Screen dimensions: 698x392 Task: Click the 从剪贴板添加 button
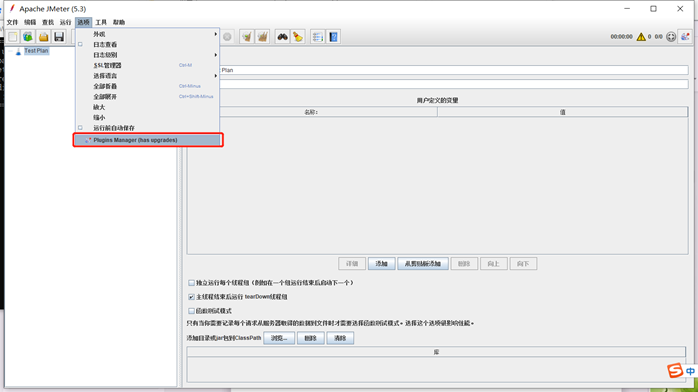pyautogui.click(x=423, y=264)
